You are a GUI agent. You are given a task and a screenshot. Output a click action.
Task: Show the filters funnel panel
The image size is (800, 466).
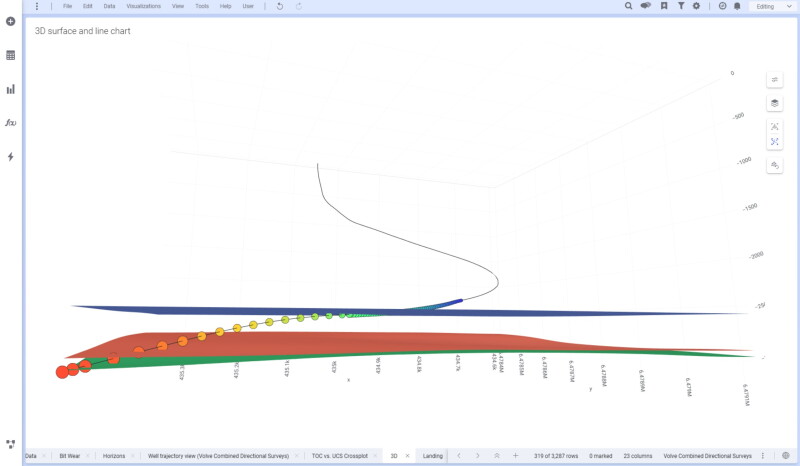(x=681, y=6)
